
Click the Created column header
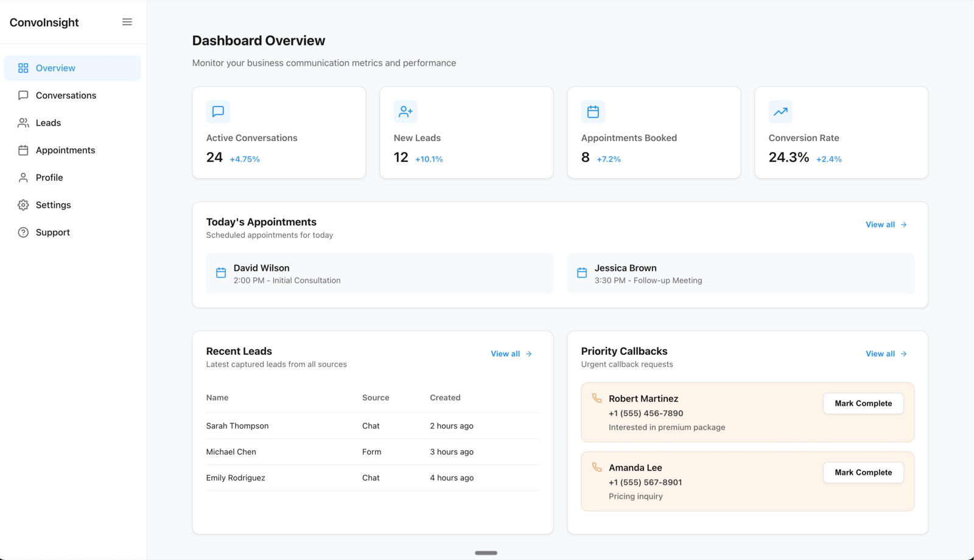point(445,397)
